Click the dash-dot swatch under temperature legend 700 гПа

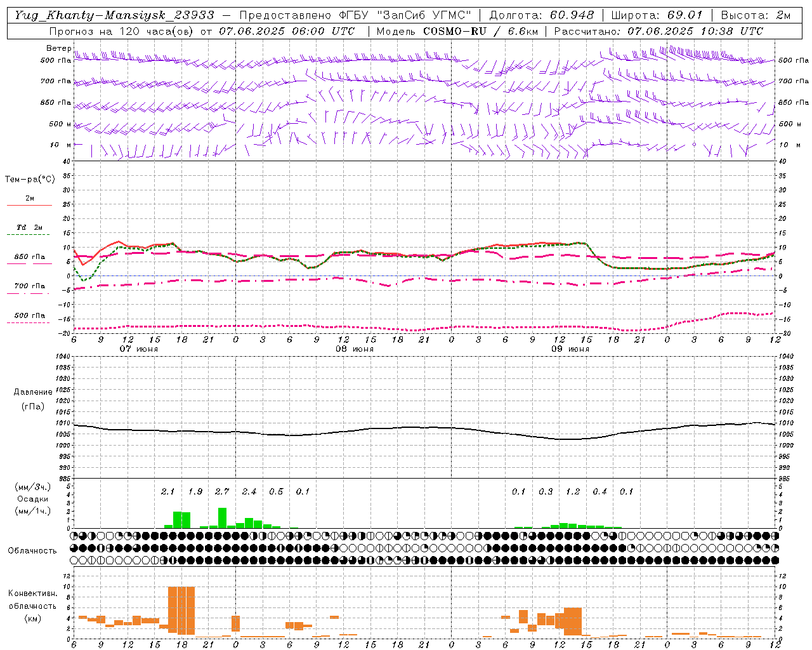[x=29, y=293]
